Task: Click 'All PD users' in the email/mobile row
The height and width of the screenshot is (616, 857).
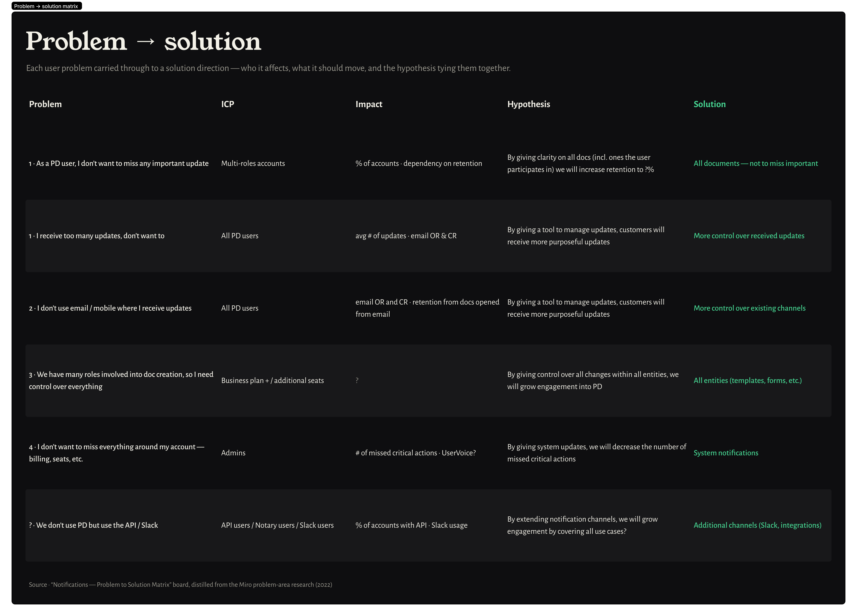Action: [240, 308]
